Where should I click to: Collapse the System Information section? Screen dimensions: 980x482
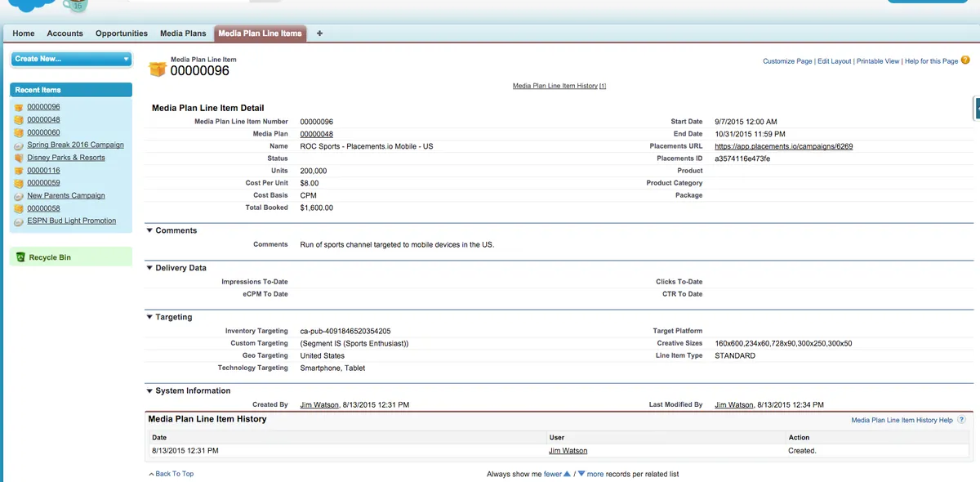[x=149, y=391]
